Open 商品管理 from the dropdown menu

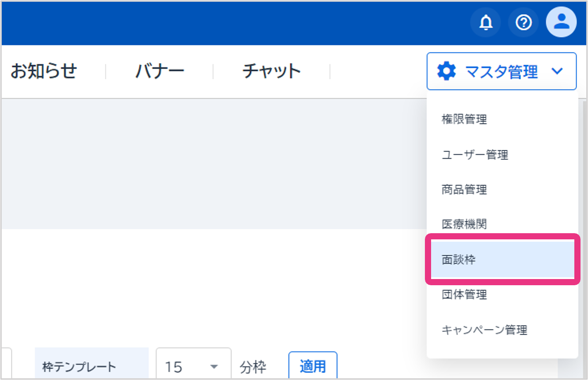pyautogui.click(x=464, y=190)
